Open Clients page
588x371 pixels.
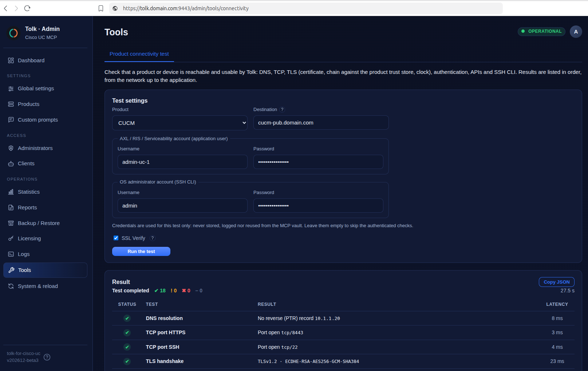45,163
